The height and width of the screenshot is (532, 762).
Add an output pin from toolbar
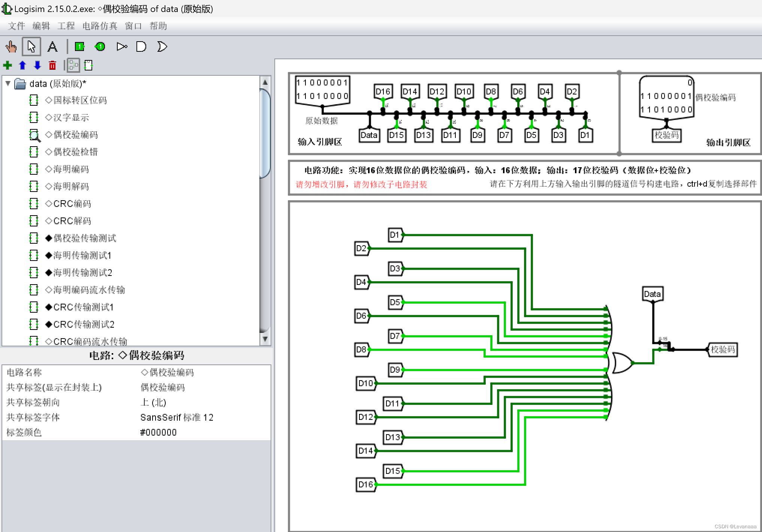click(100, 47)
